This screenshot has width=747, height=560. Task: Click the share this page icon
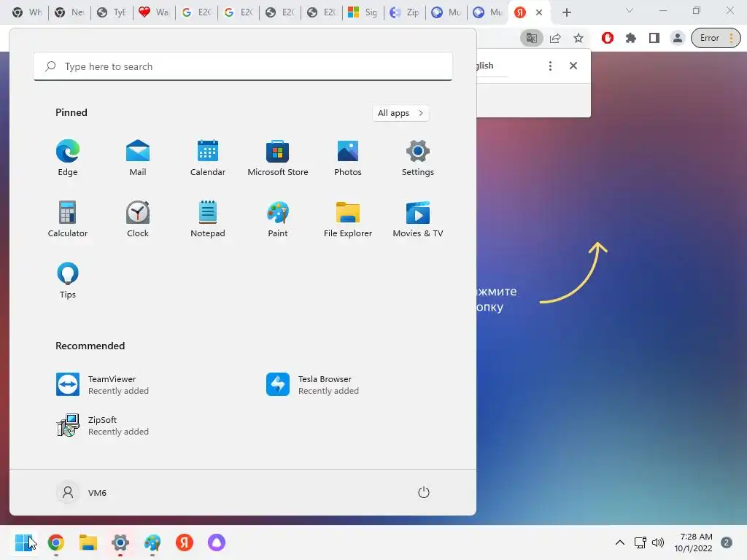555,38
